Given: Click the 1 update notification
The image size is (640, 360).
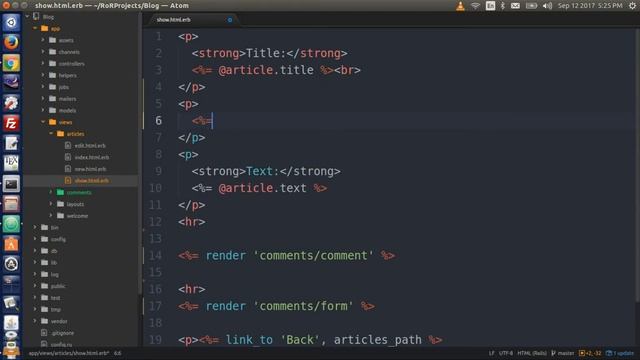Looking at the screenshot, I should (620, 353).
